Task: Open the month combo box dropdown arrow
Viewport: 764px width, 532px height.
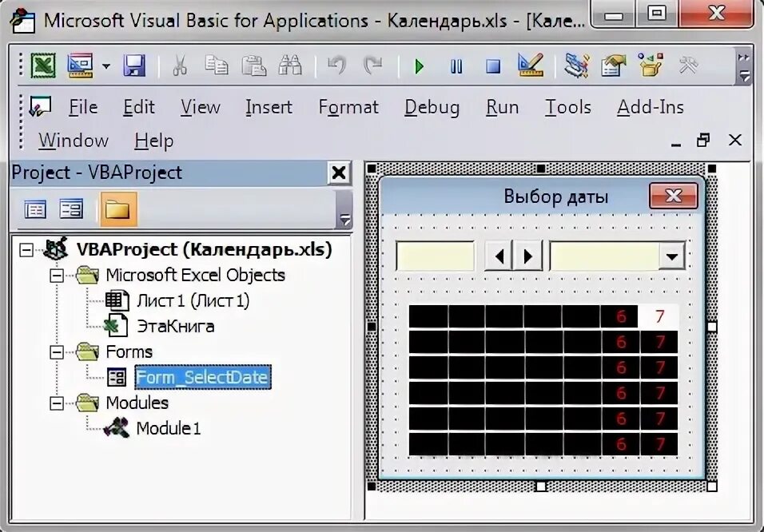Action: coord(672,256)
